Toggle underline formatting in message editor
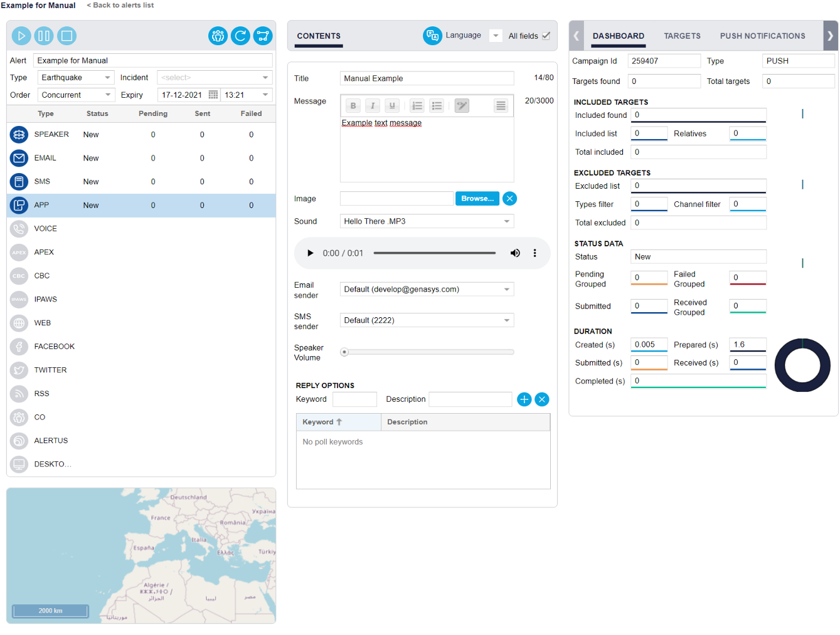This screenshot has height=635, width=840. [x=392, y=106]
